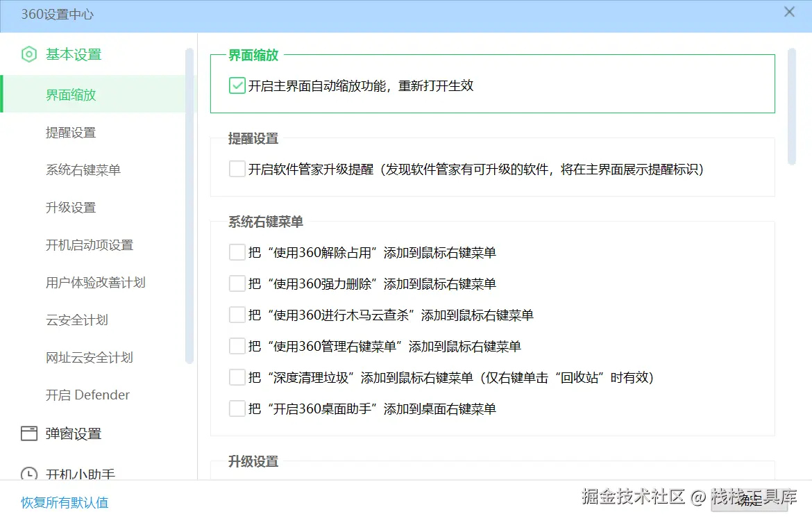The image size is (812, 521).
Task: Open 网址云安全计划 sidebar item
Action: click(x=90, y=357)
